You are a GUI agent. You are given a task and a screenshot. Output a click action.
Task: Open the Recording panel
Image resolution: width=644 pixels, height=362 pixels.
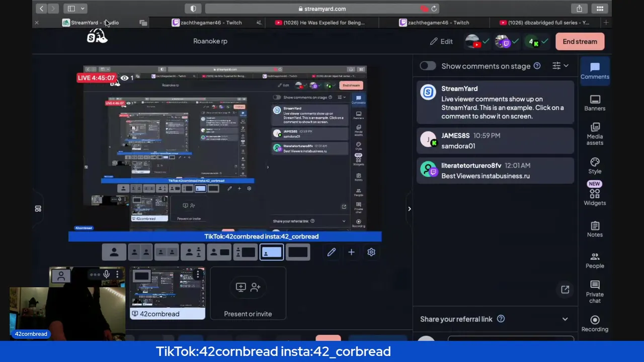point(595,323)
